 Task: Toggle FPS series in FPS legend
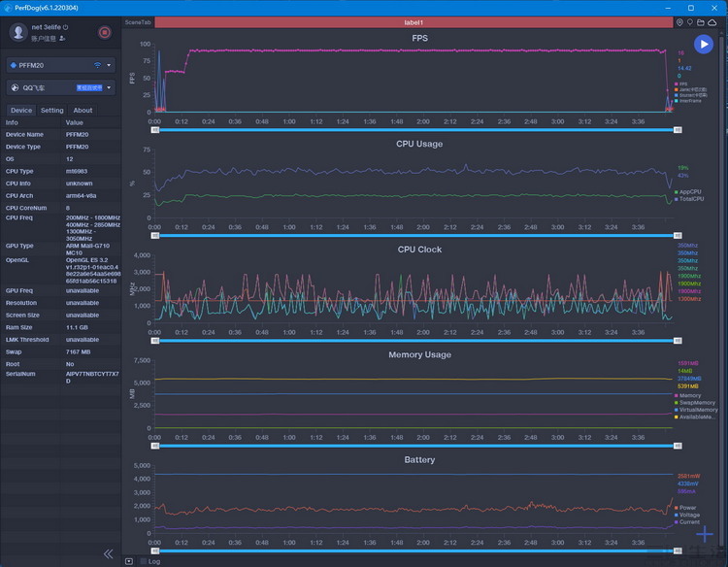[680, 84]
